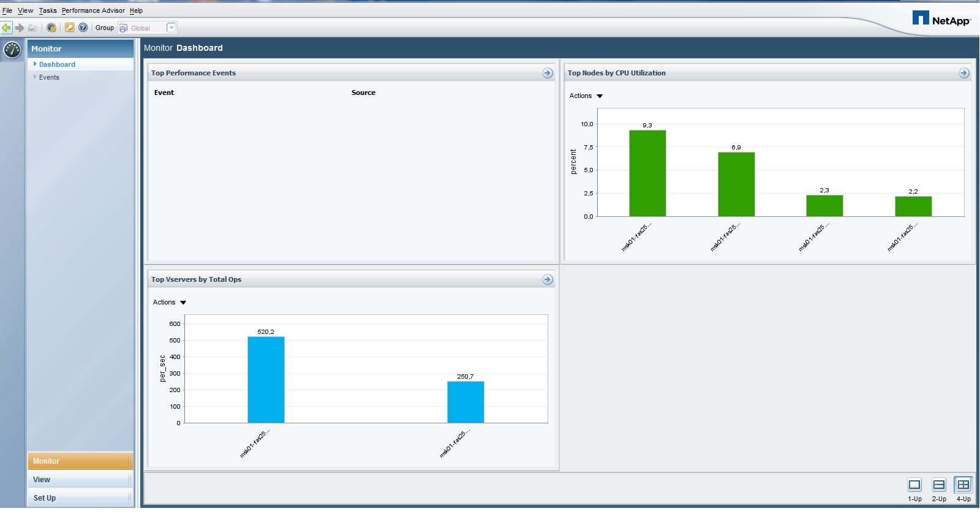Viewport: 980px width, 522px height.
Task: Click the NetApp logo
Action: click(x=941, y=18)
